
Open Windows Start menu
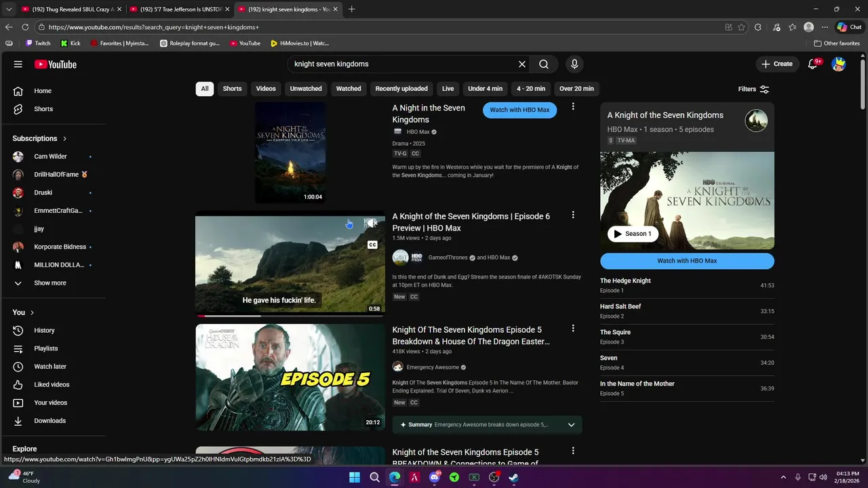355,477
